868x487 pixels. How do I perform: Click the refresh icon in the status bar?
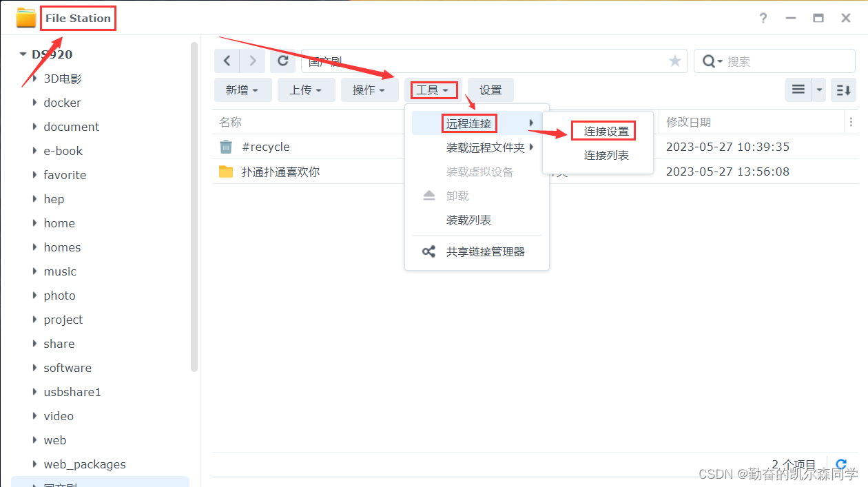[x=841, y=464]
